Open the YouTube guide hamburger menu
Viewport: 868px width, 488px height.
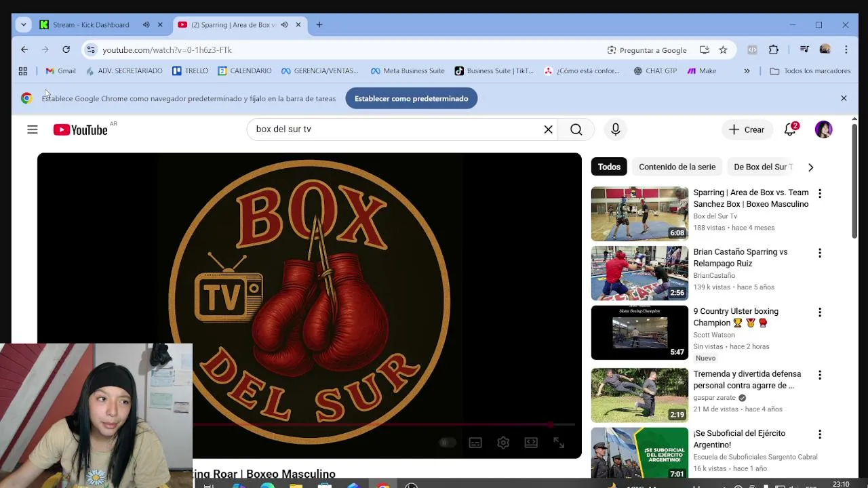33,129
